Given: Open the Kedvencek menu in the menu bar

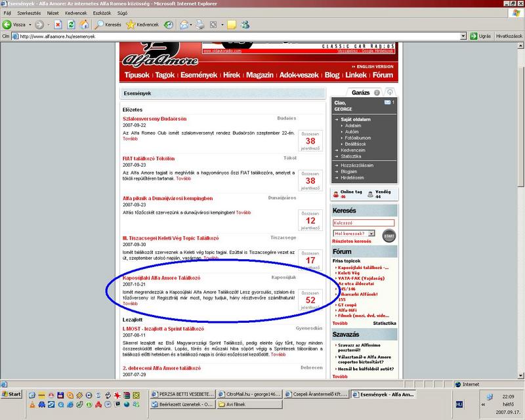Looking at the screenshot, I should tap(76, 13).
